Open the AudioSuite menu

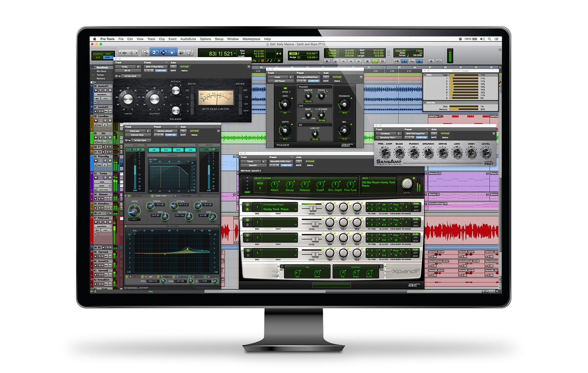coord(188,39)
